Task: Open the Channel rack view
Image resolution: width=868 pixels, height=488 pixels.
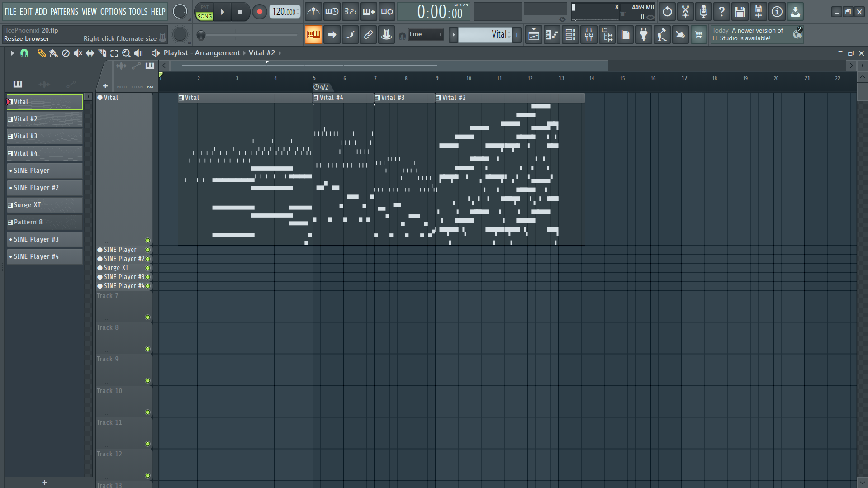Action: click(x=570, y=35)
